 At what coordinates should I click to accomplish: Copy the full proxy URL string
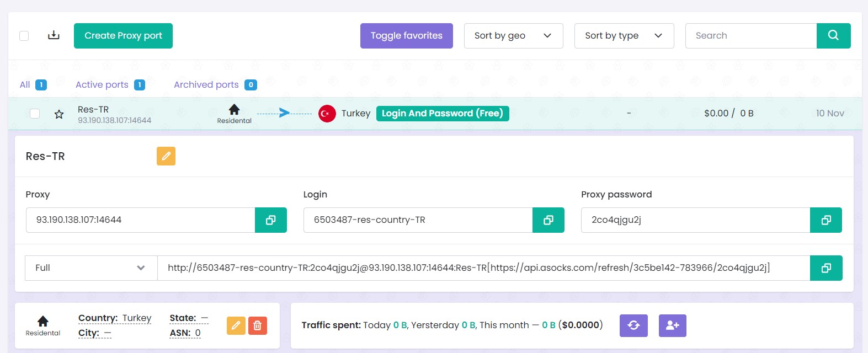(x=826, y=268)
